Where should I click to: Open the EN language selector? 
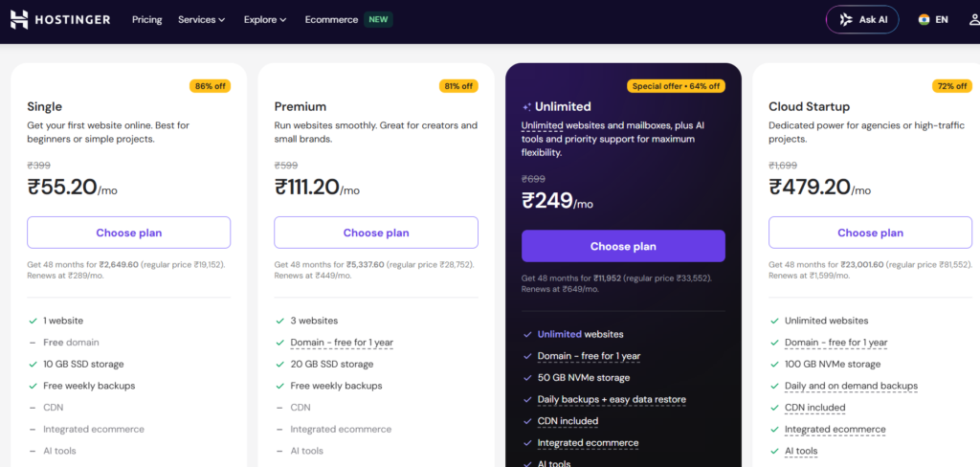click(x=942, y=19)
